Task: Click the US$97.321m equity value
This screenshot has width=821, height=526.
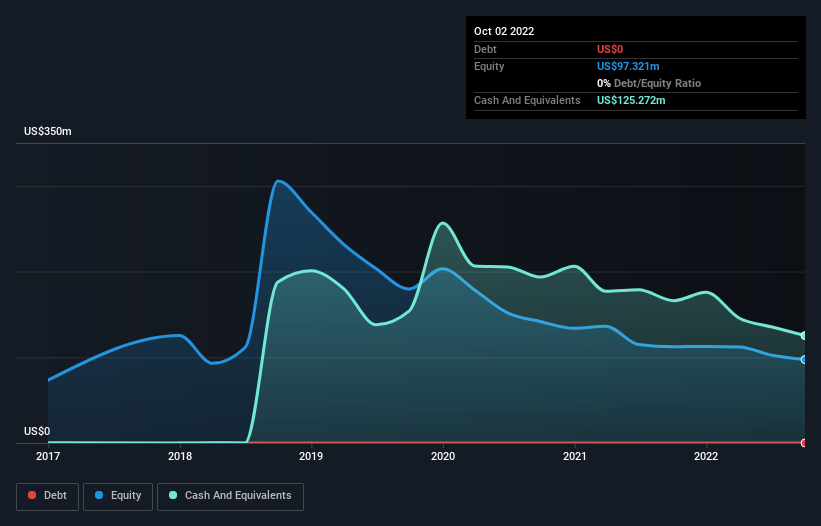Action: [628, 66]
